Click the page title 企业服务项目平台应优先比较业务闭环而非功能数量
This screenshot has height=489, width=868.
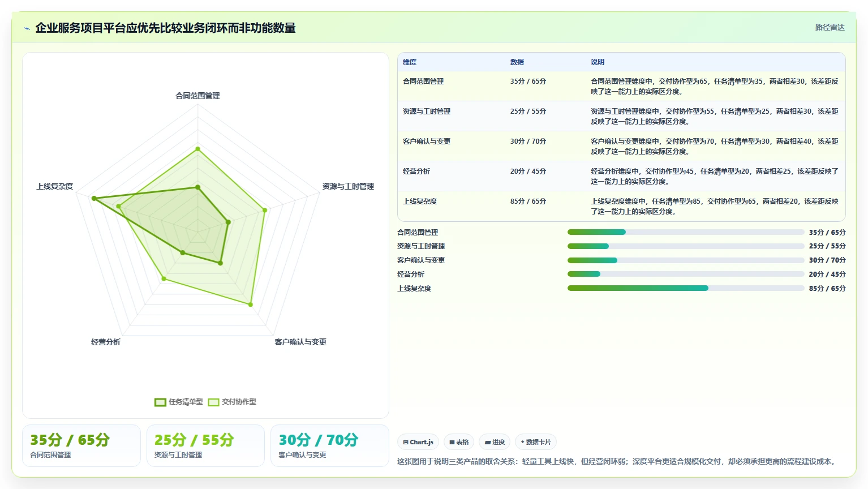click(x=165, y=28)
